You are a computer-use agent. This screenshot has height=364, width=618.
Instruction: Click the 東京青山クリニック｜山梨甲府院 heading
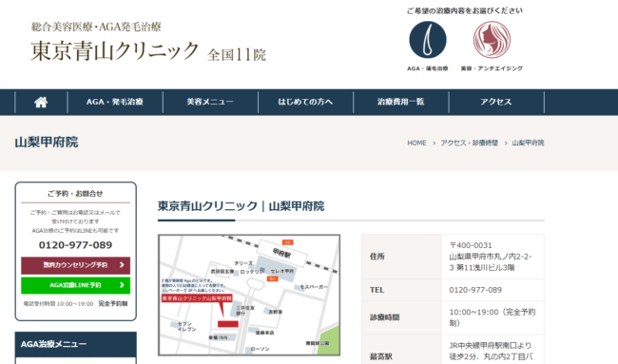pyautogui.click(x=241, y=206)
